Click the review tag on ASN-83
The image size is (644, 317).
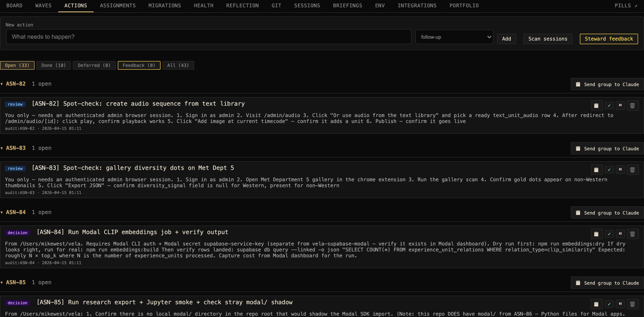point(15,169)
